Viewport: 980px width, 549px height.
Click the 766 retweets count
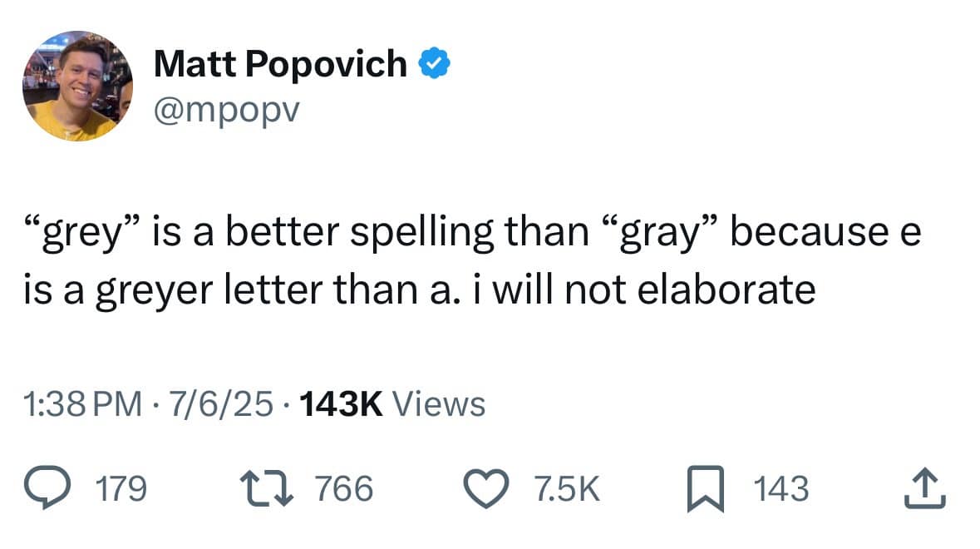pyautogui.click(x=344, y=489)
